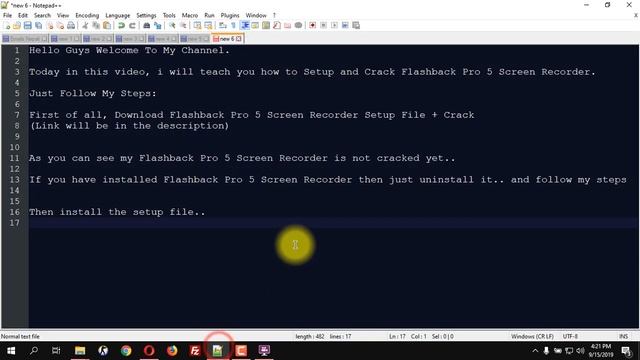This screenshot has width=640, height=360.
Task: Click the Redo toolbar icon
Action: pyautogui.click(x=132, y=26)
